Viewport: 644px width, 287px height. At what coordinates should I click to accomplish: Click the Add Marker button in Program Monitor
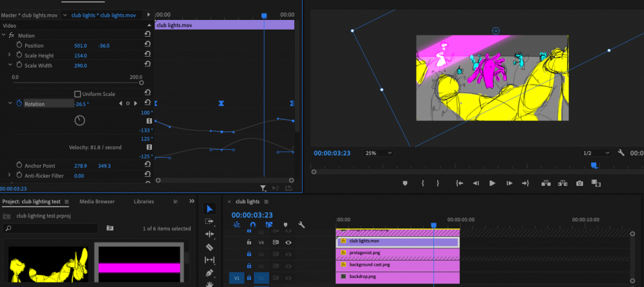pos(405,183)
